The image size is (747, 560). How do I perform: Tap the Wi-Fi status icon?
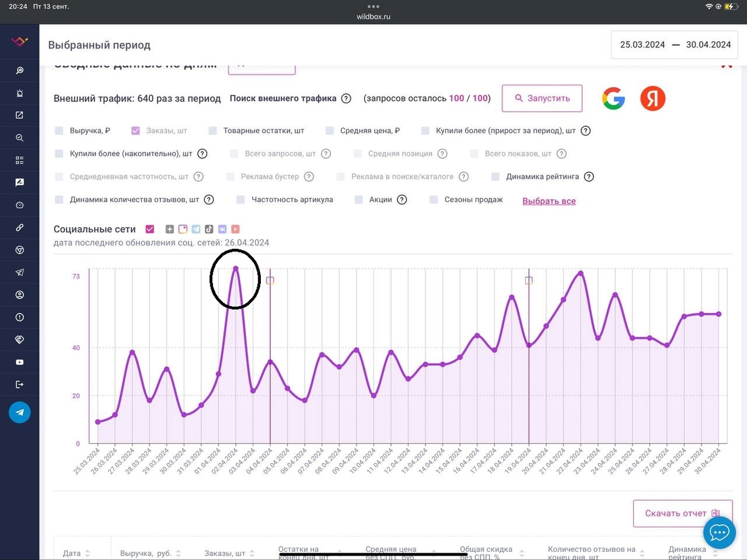coord(708,6)
